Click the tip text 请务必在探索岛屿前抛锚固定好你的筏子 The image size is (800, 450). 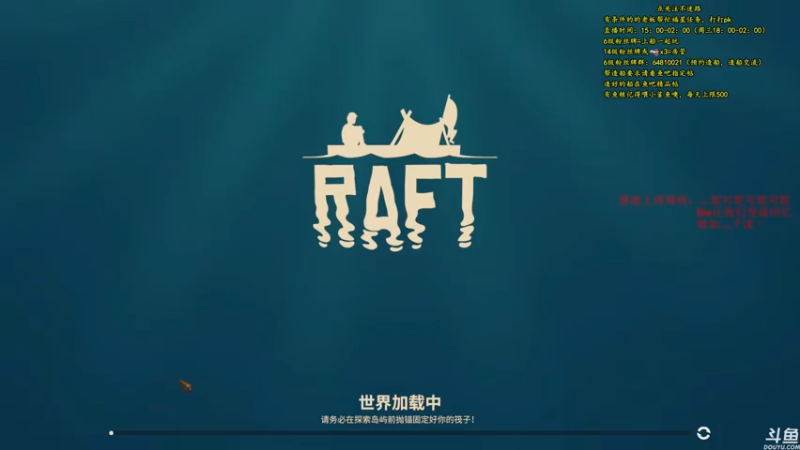tap(397, 420)
